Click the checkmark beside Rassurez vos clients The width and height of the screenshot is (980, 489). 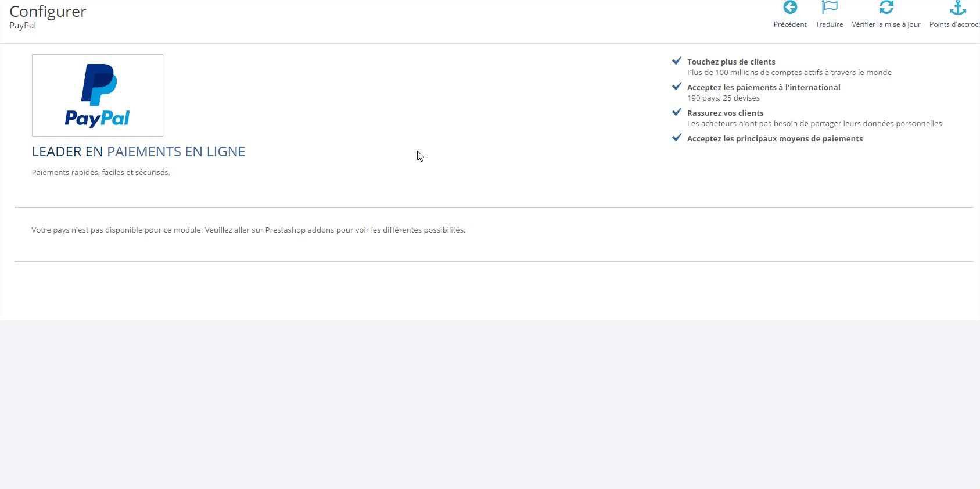[x=677, y=112]
